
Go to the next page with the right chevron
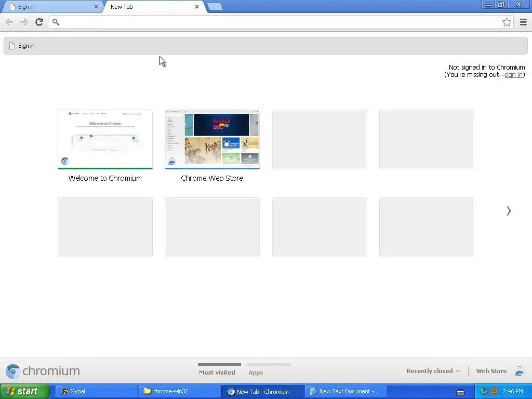point(509,211)
